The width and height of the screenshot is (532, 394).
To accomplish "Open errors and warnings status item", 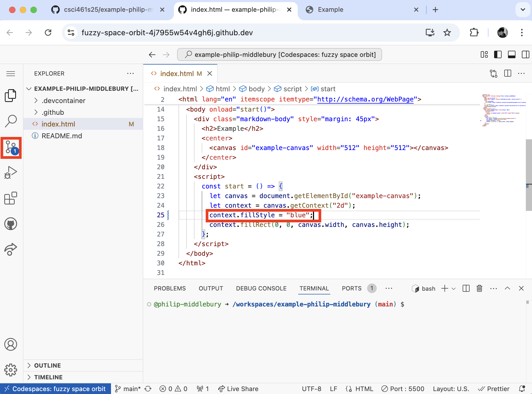I will (173, 389).
